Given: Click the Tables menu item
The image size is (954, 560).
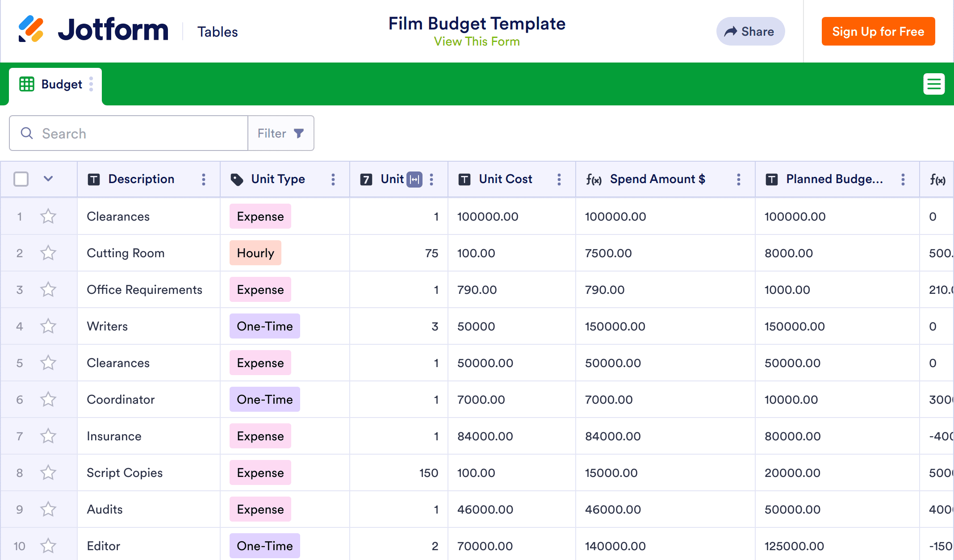Looking at the screenshot, I should [x=218, y=32].
